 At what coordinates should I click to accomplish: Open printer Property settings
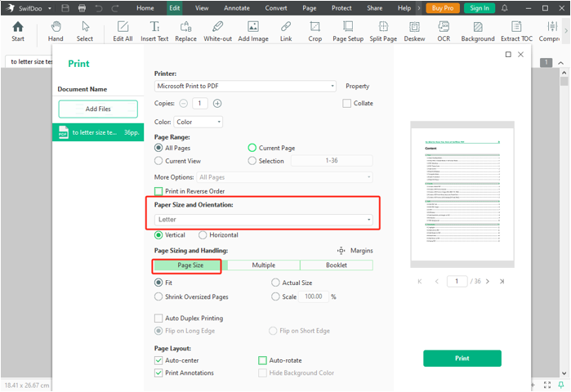click(357, 87)
